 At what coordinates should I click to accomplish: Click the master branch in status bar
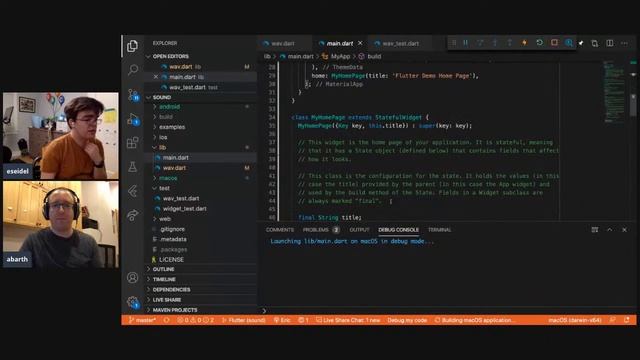(142, 320)
